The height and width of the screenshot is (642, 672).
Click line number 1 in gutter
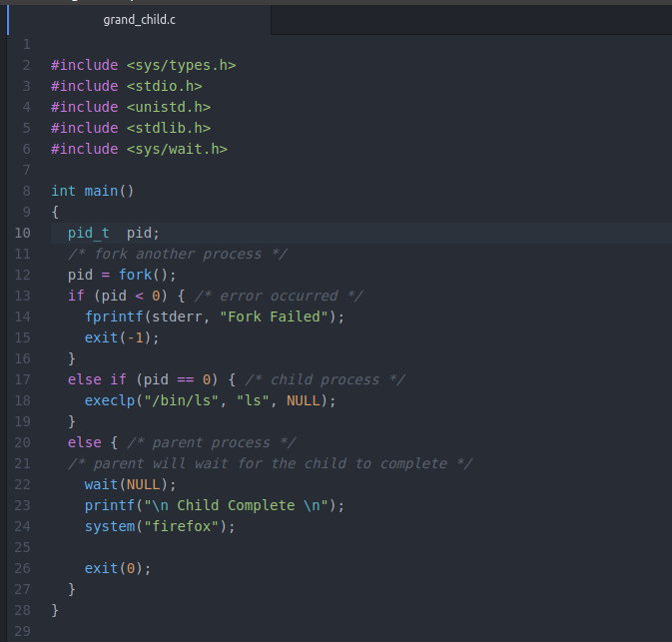coord(27,44)
